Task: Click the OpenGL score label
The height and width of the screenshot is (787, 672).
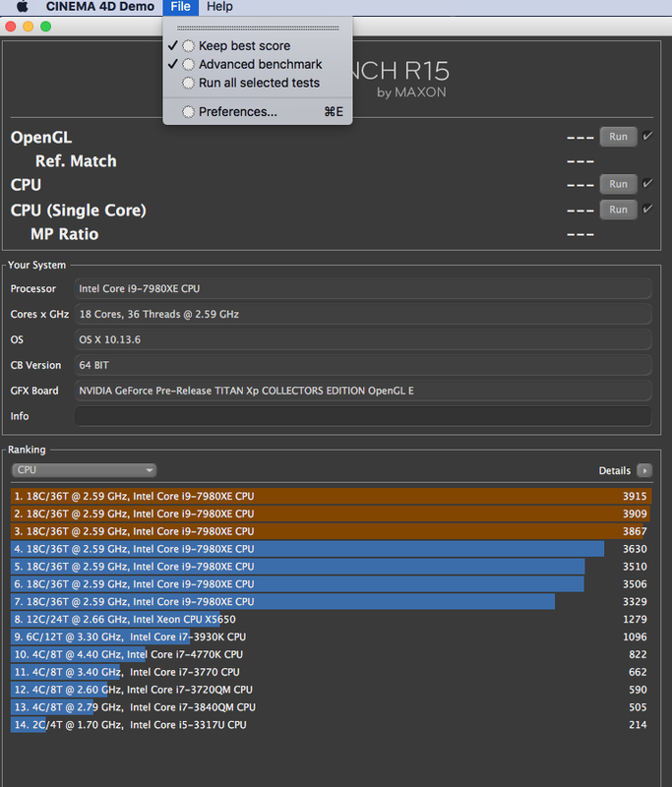Action: point(41,137)
